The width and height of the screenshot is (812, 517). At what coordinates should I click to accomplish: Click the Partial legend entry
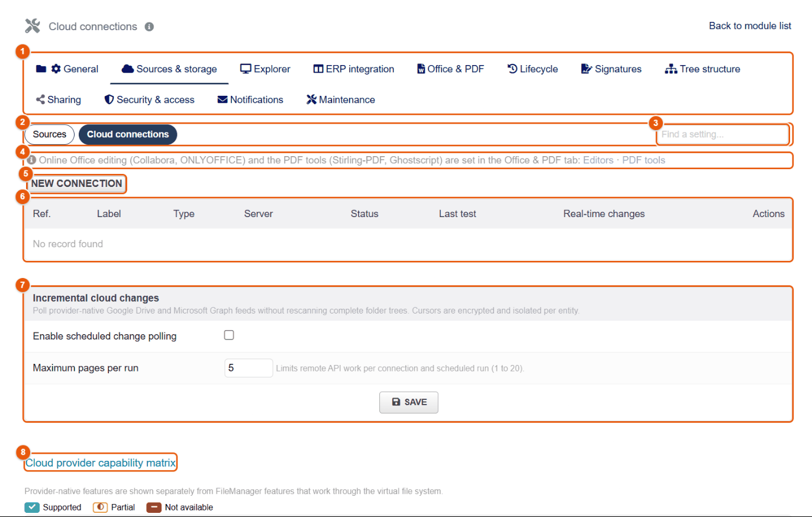click(114, 507)
